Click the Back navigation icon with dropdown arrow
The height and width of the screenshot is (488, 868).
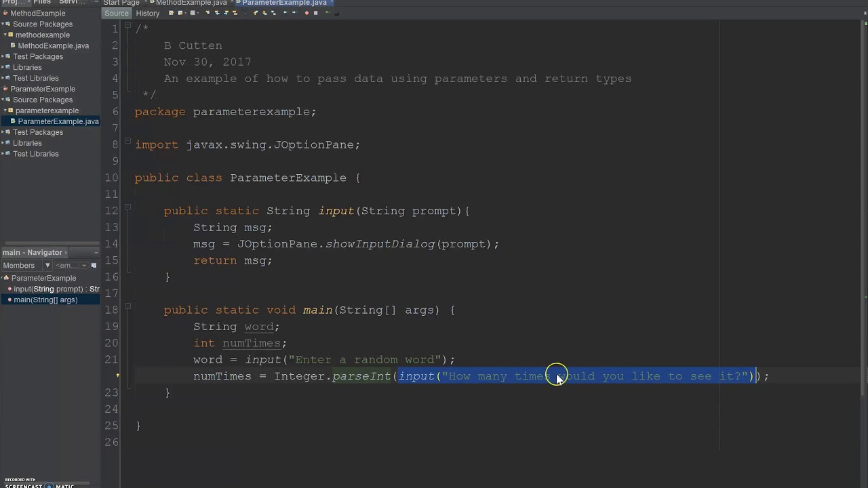pyautogui.click(x=182, y=13)
